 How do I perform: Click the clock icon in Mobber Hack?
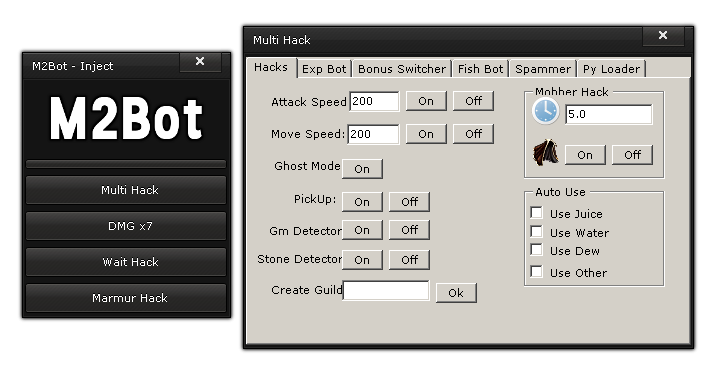point(545,111)
